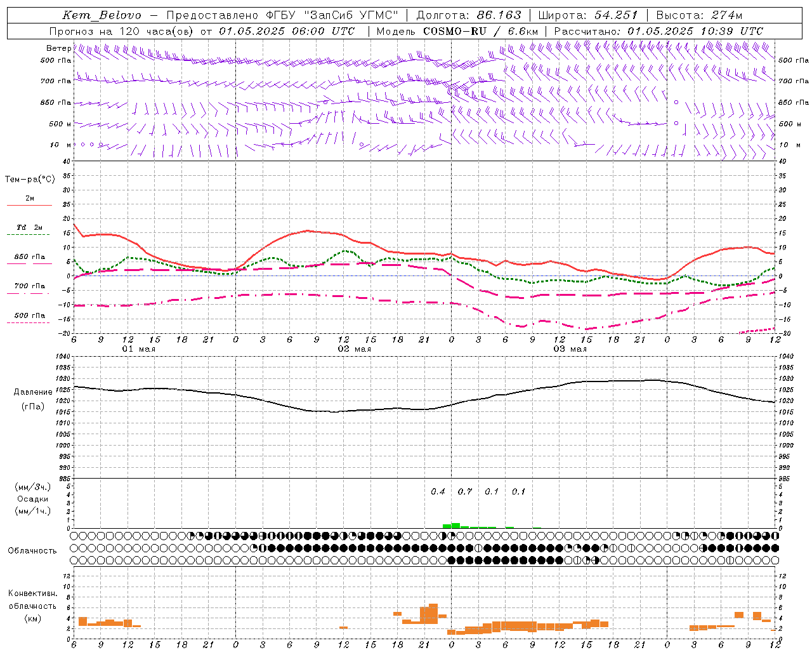The height and width of the screenshot is (650, 812).
Task: Click the 0.7 precipitation amount value
Action: [465, 491]
